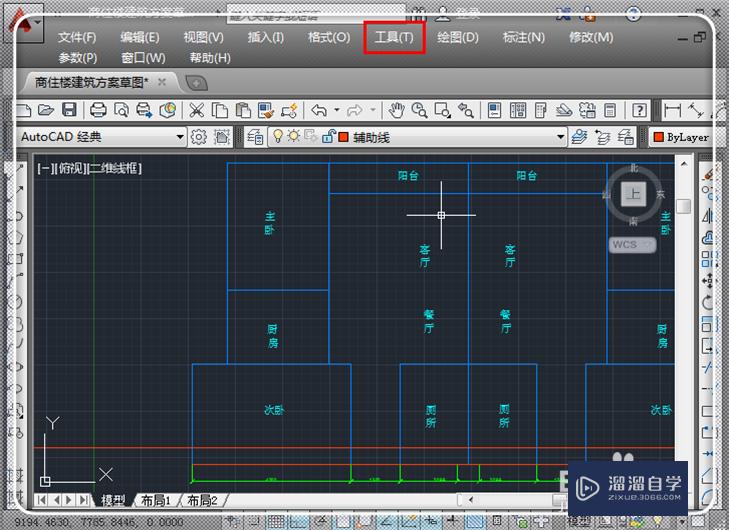
Task: Open the 文件(F) menu
Action: pos(77,37)
